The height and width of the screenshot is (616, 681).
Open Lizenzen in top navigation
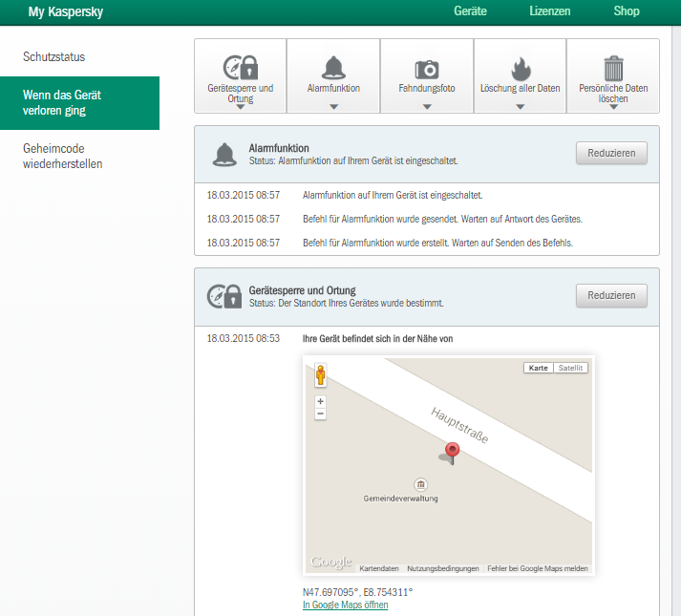(x=550, y=11)
